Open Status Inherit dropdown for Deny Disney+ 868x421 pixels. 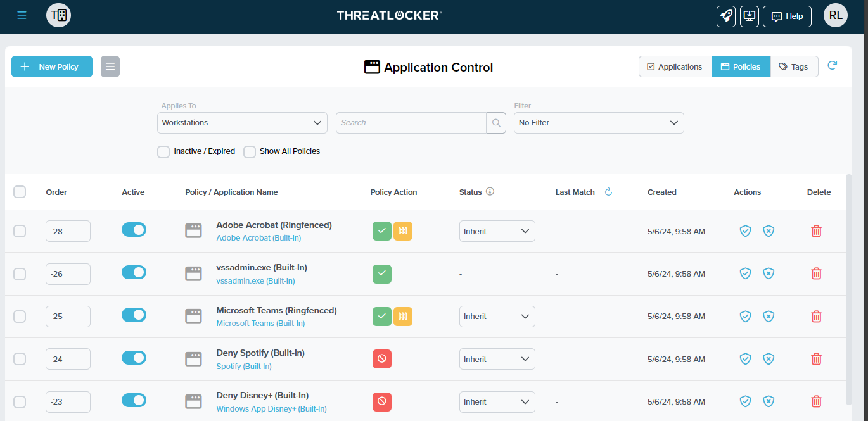pos(497,401)
